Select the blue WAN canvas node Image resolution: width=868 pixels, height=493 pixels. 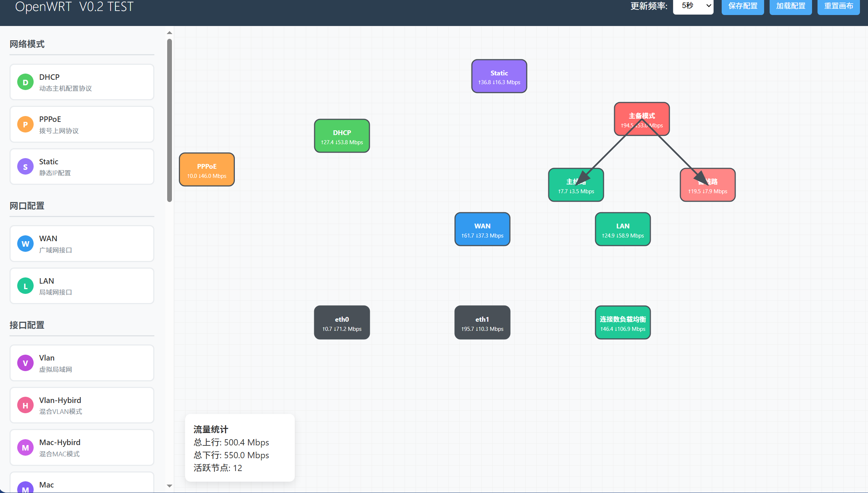point(482,229)
